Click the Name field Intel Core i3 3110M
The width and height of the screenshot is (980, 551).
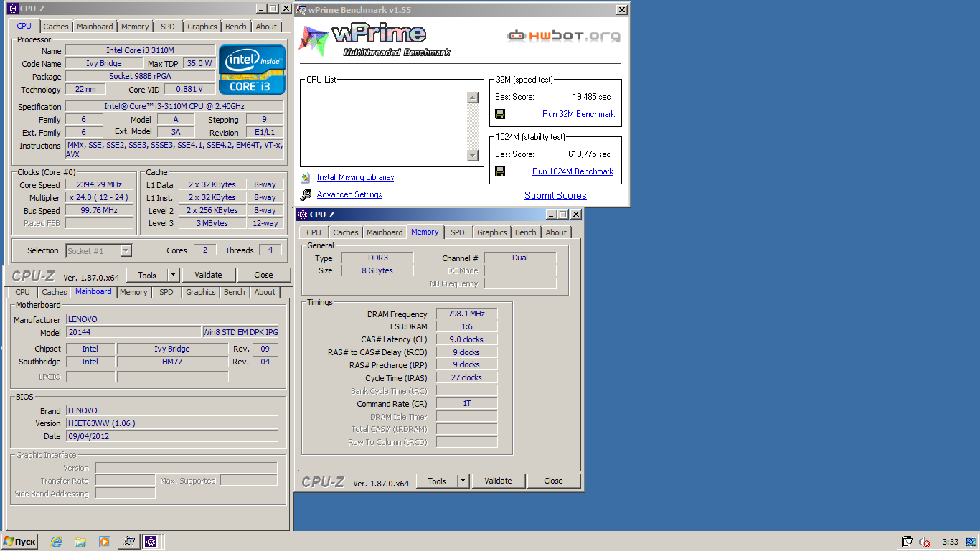[x=140, y=50]
